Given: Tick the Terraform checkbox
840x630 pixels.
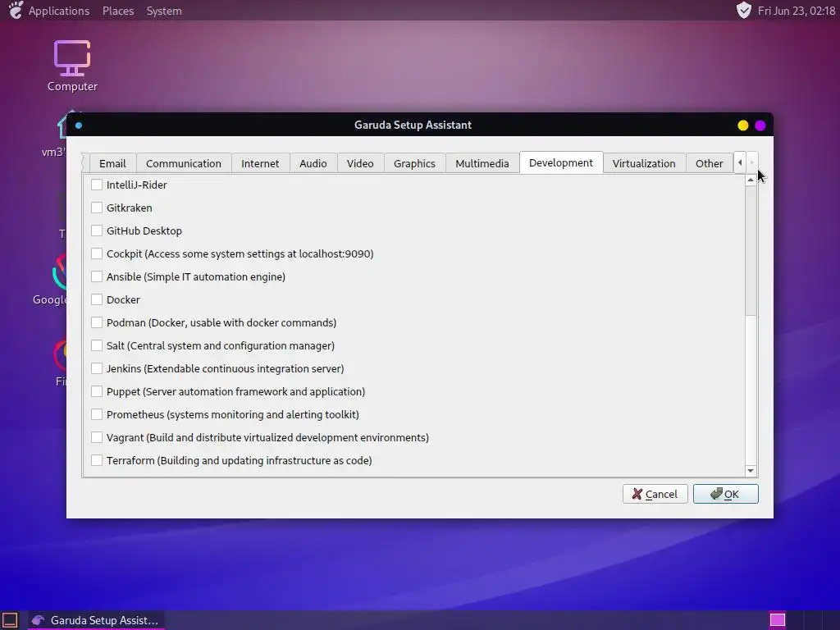Looking at the screenshot, I should tap(97, 461).
